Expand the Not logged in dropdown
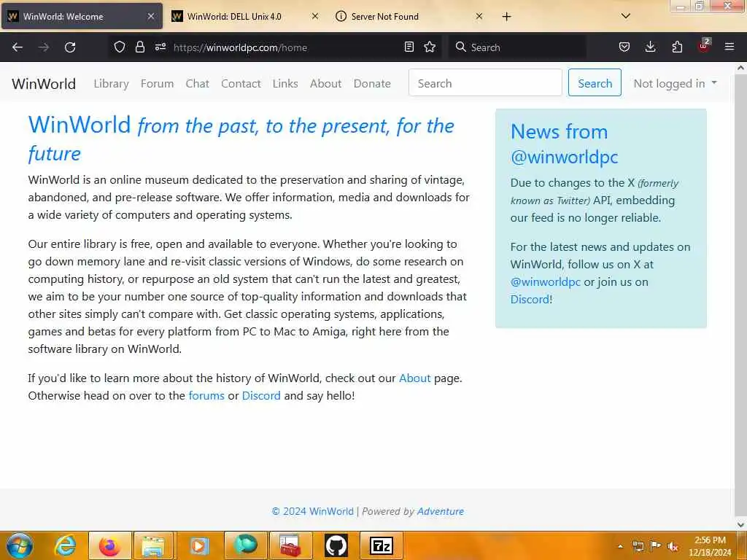Image resolution: width=747 pixels, height=560 pixels. (x=675, y=83)
